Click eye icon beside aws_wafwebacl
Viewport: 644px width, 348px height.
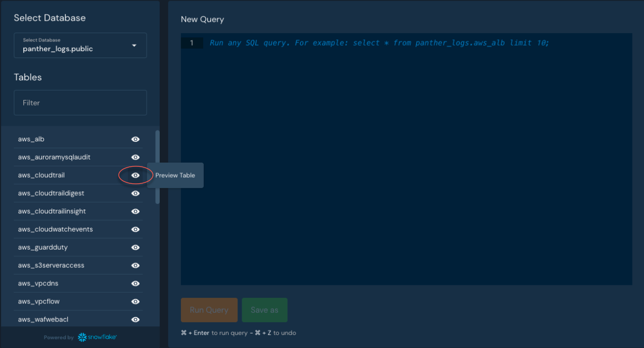pyautogui.click(x=135, y=320)
